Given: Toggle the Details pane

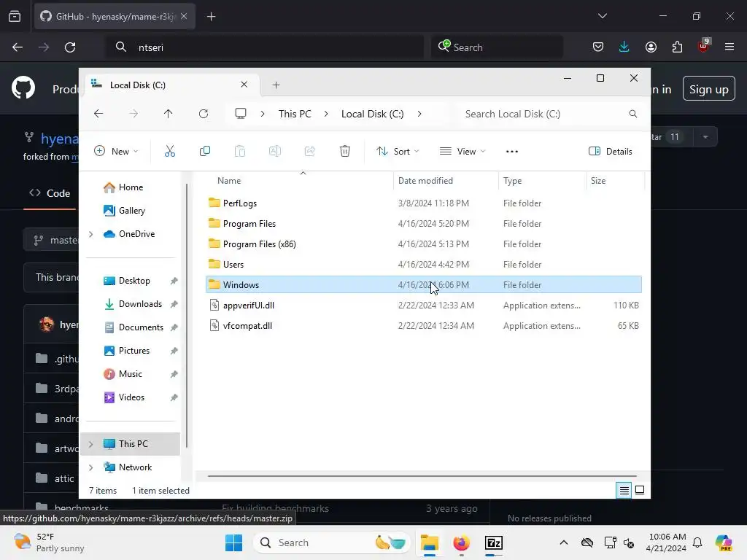Looking at the screenshot, I should pos(611,152).
